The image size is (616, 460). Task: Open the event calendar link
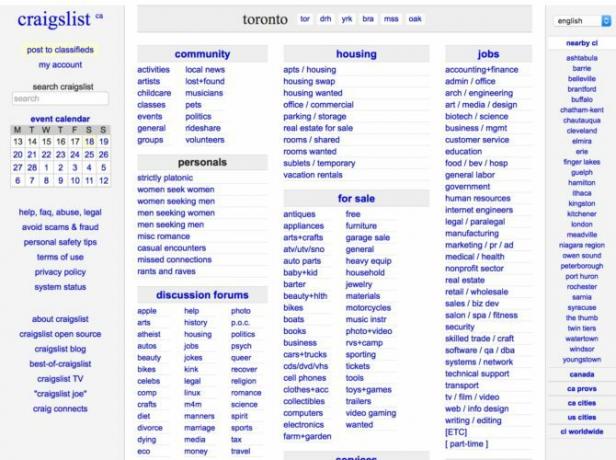(60, 119)
